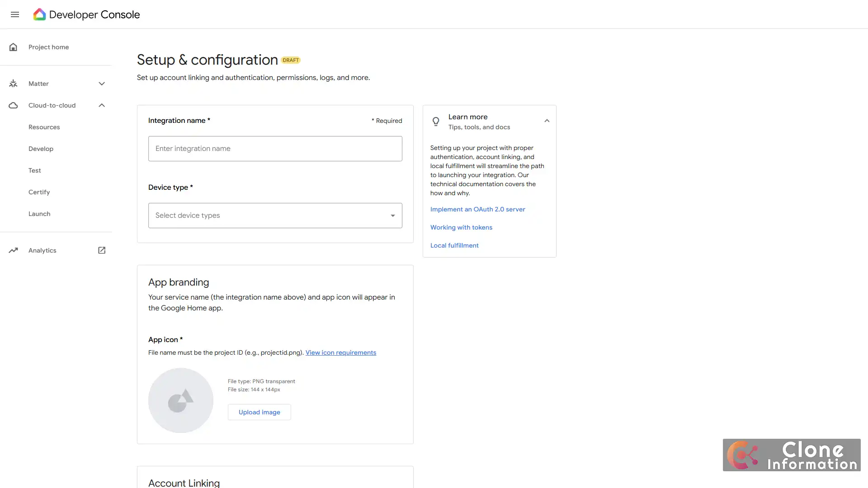Open the View icon requirements link
This screenshot has width=868, height=488.
(340, 352)
